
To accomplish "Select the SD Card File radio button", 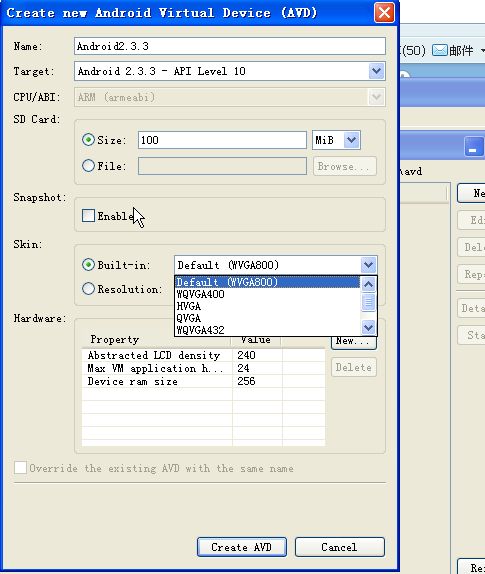I will [x=88, y=165].
